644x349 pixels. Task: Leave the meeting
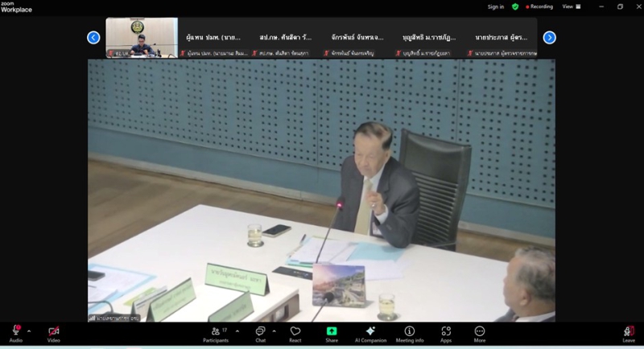(x=629, y=332)
